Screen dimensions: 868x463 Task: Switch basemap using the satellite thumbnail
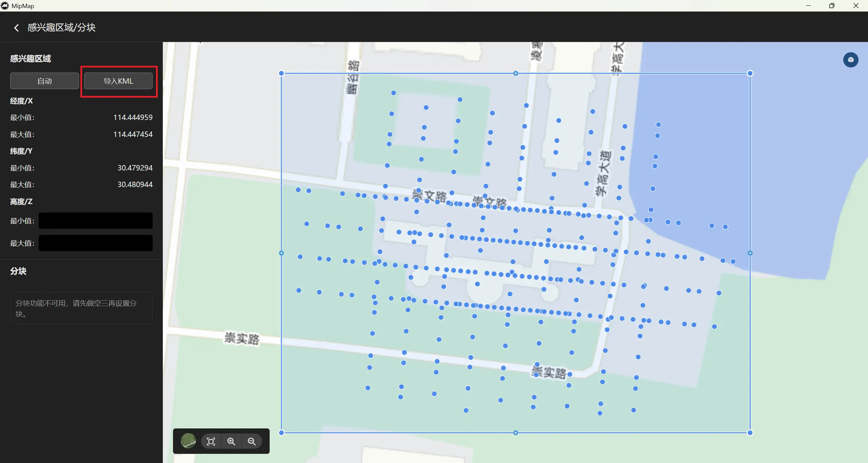pyautogui.click(x=188, y=441)
